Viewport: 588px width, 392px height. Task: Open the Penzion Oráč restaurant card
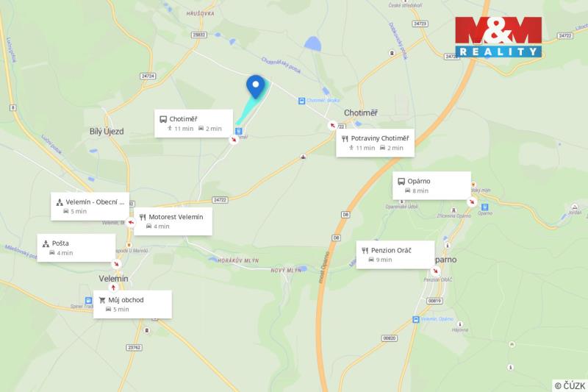click(x=395, y=254)
